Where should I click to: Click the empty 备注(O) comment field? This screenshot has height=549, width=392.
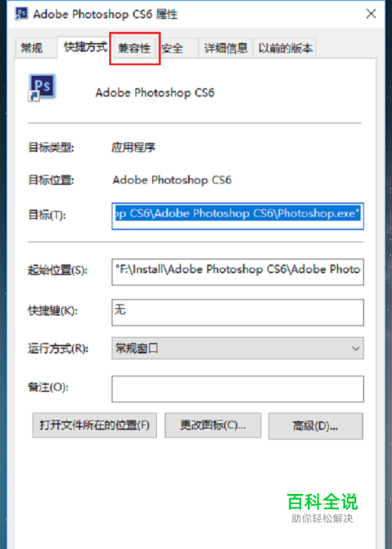(238, 389)
